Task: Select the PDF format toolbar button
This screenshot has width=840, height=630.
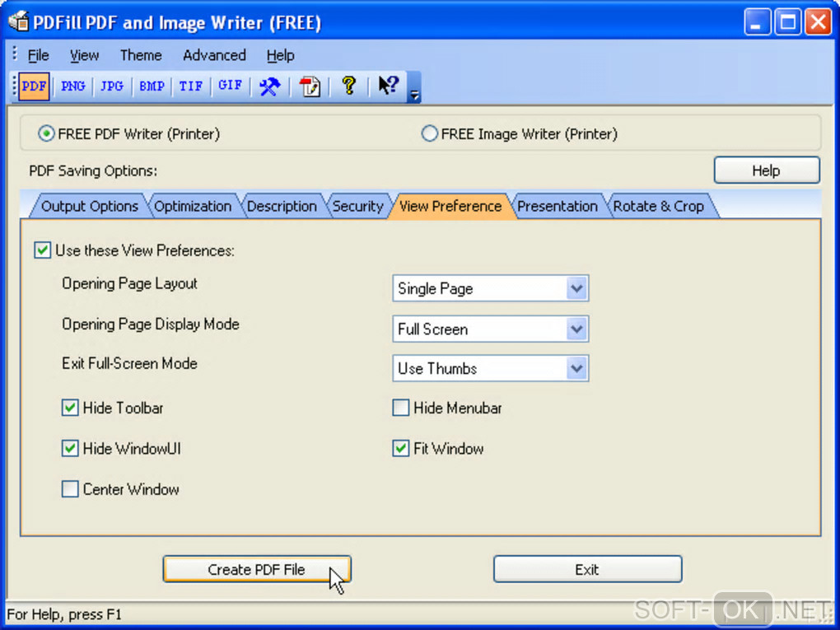Action: tap(35, 86)
